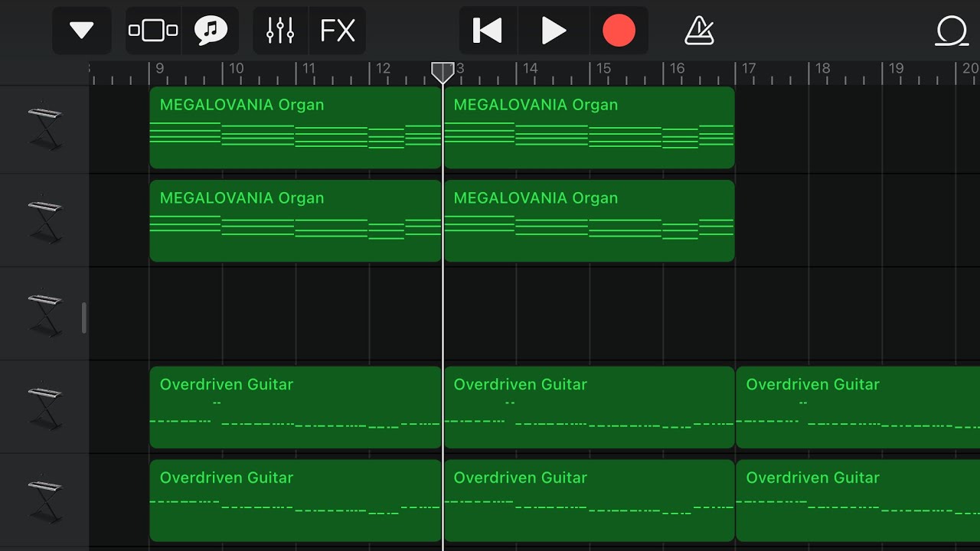The width and height of the screenshot is (980, 551).
Task: Select first-track MEGALOVANIA Organ region at bar 13
Action: pyautogui.click(x=590, y=128)
